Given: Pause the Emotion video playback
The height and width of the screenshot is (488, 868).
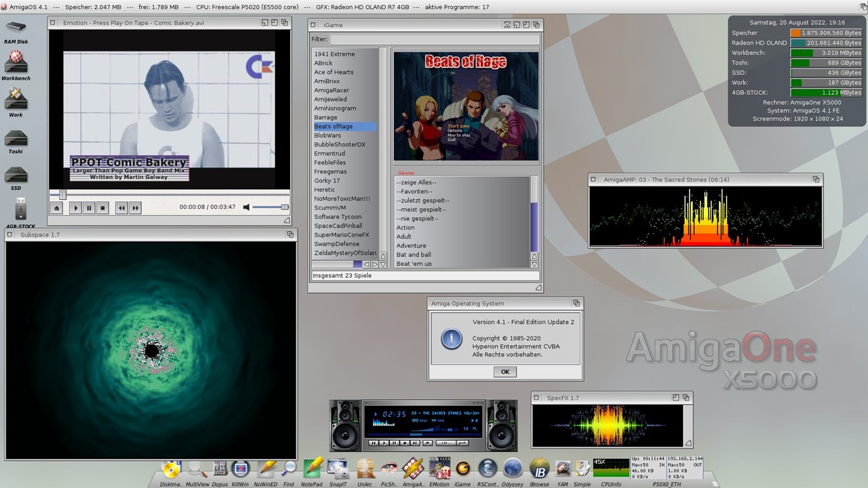Looking at the screenshot, I should click(89, 208).
